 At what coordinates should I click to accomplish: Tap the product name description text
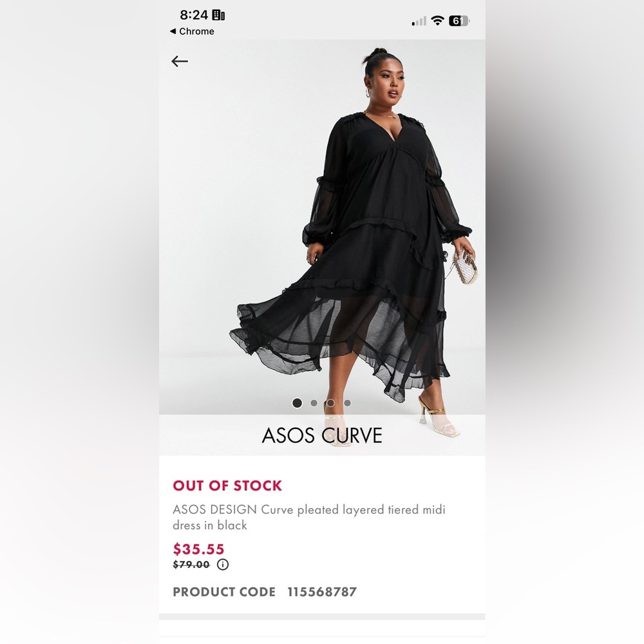309,517
